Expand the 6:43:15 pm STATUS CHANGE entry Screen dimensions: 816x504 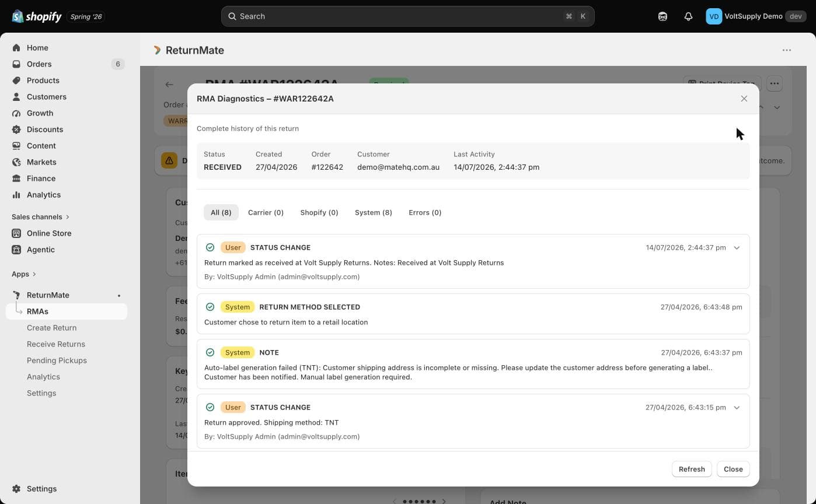737,407
